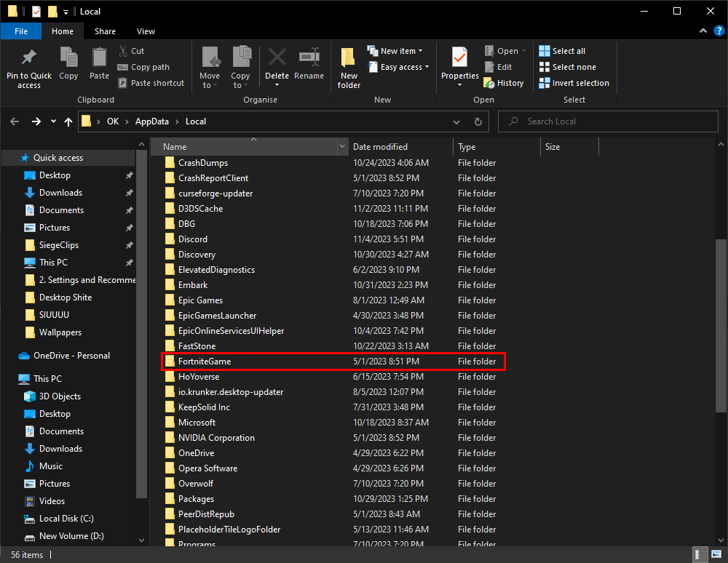Switch to large icons view in status bar

pos(716,554)
